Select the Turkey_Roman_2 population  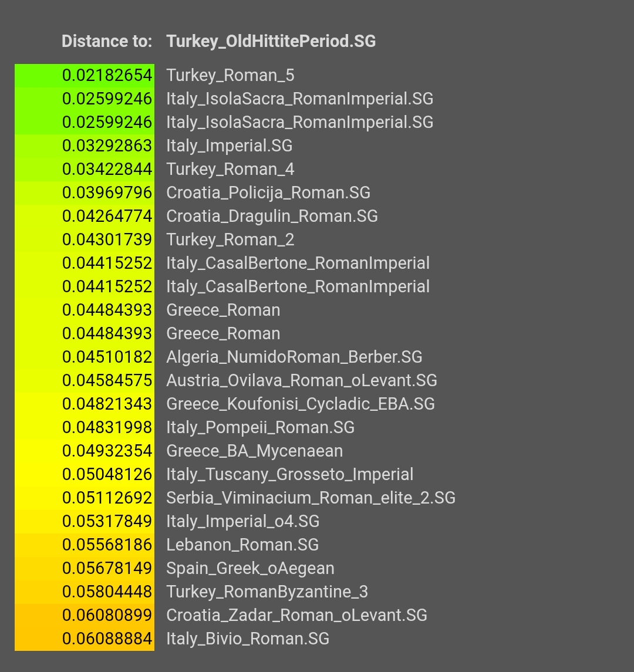(x=230, y=239)
